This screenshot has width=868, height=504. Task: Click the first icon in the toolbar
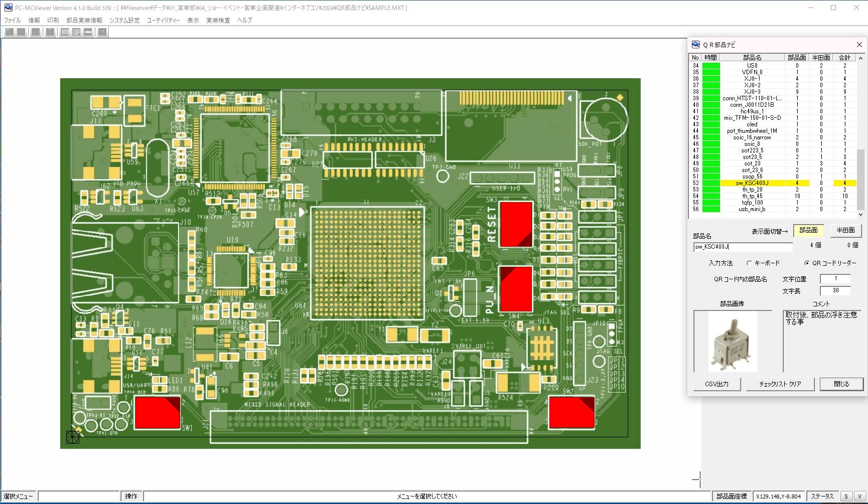click(x=10, y=32)
